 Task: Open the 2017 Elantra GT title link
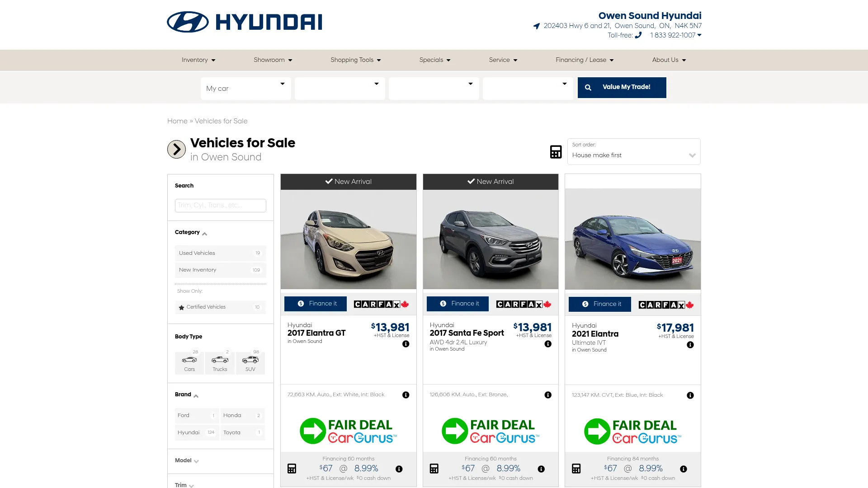click(316, 333)
